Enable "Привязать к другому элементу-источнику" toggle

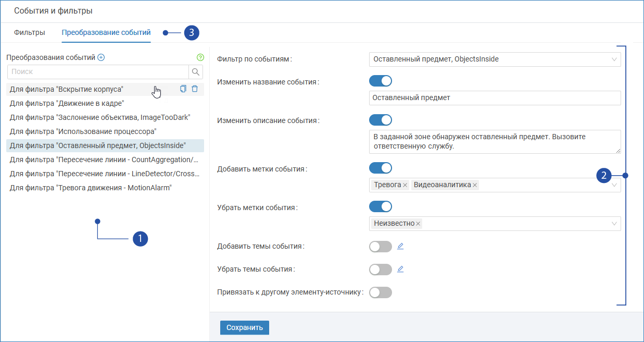[380, 292]
